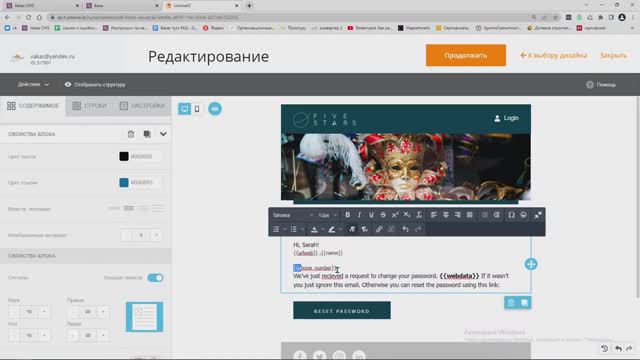This screenshot has height=360, width=640.
Task: Open the bulleted list style arrow
Action: (x=302, y=229)
